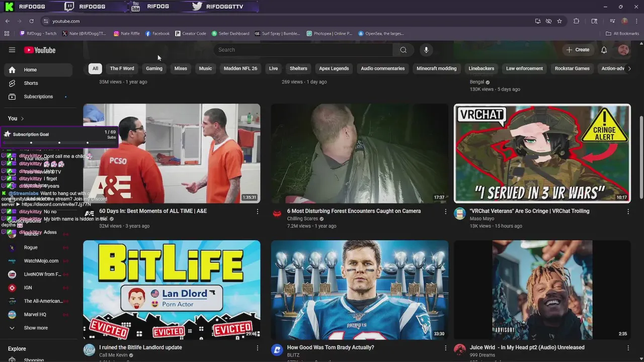Click the browser address bar
The height and width of the screenshot is (362, 644).
tap(287, 21)
